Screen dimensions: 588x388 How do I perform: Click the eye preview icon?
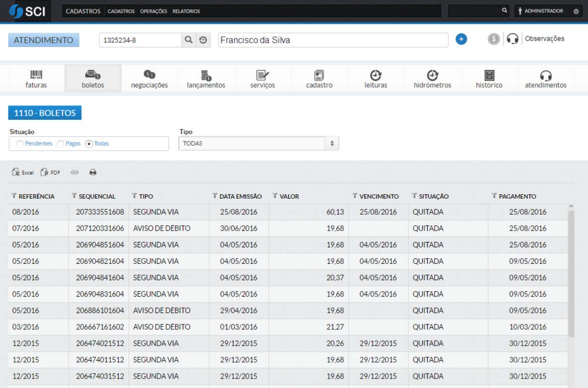pyautogui.click(x=75, y=172)
